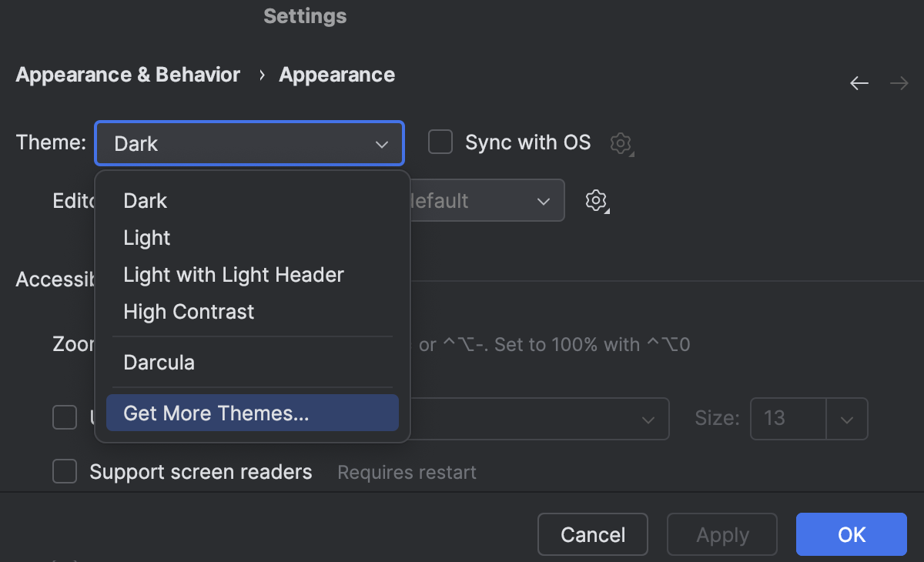This screenshot has height=562, width=924.
Task: Click the forward navigation arrow icon
Action: [x=899, y=82]
